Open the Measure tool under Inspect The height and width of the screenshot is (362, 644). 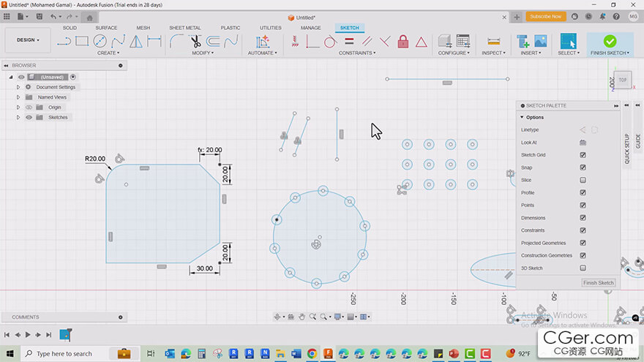[494, 42]
